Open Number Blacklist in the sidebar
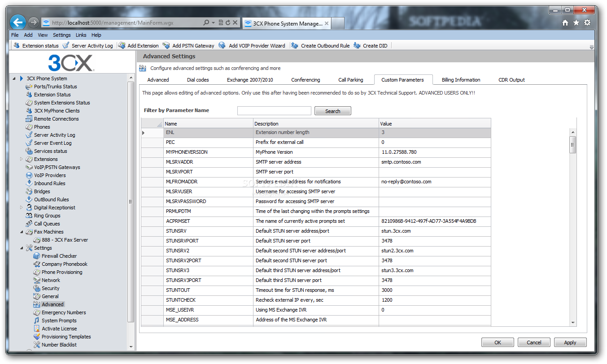This screenshot has height=364, width=607. (59, 345)
